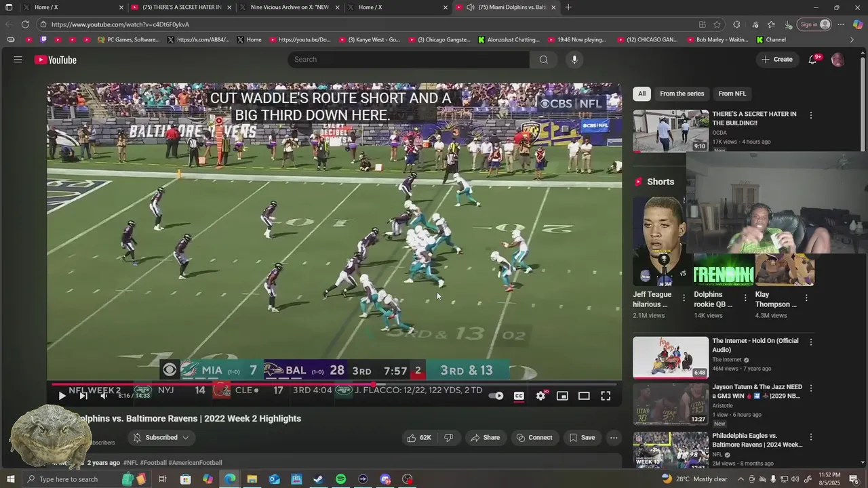The image size is (868, 488).
Task: Click the #AmericanFootball hashtag link
Action: coord(195,463)
